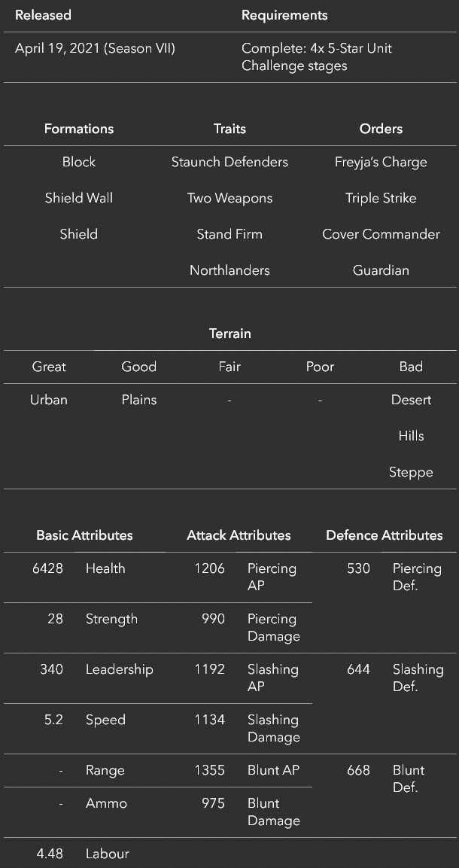Select the Plains terrain entry

pos(138,400)
